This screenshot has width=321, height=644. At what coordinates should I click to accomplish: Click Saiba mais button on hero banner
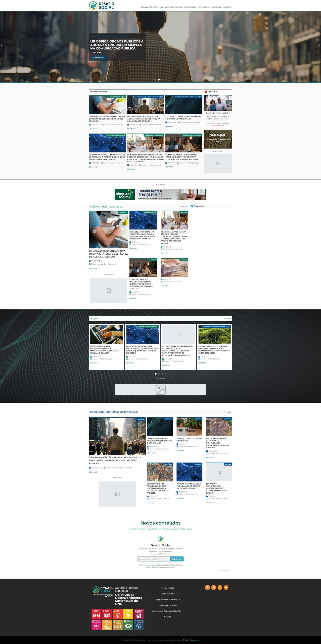click(x=99, y=58)
